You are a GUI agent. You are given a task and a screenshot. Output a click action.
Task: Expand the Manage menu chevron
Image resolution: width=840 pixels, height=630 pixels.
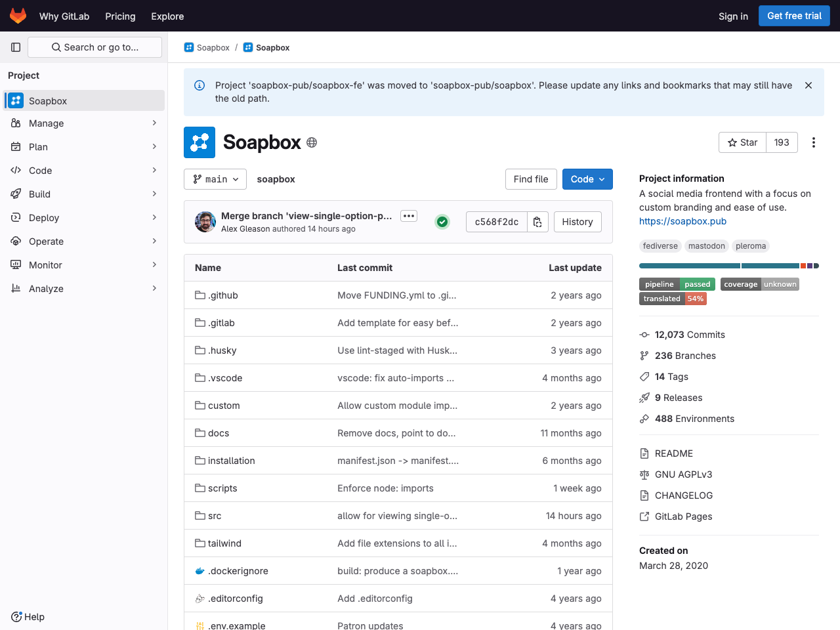(x=154, y=123)
